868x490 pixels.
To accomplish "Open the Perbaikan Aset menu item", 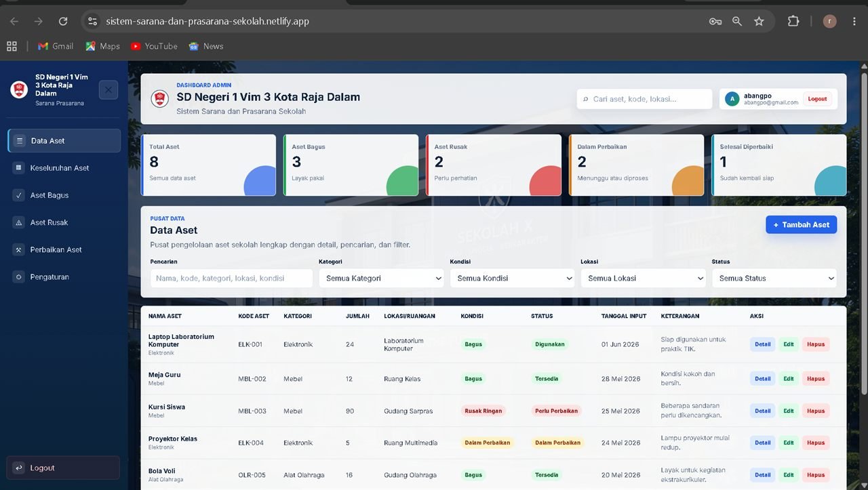I will coord(64,249).
